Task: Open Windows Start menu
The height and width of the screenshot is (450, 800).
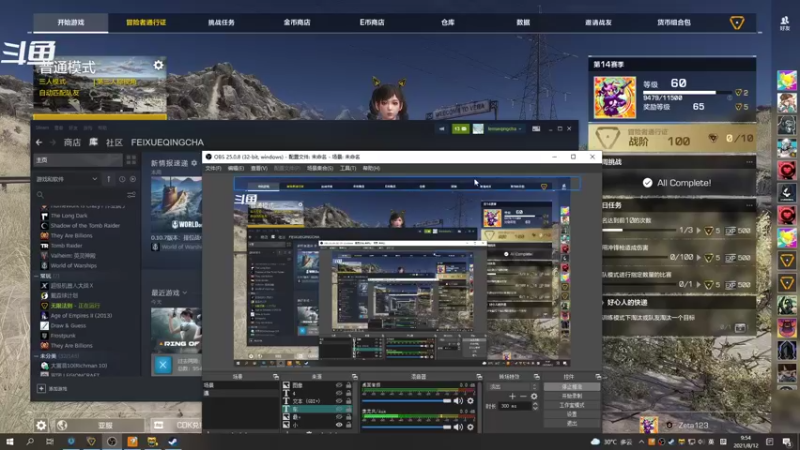Action: point(9,441)
